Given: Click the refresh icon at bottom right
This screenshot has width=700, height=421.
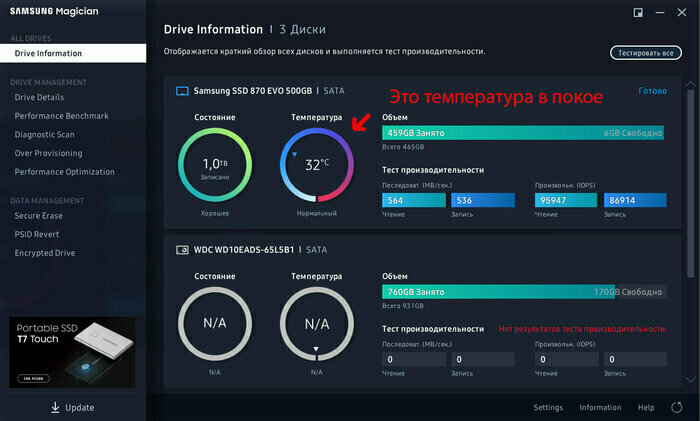Looking at the screenshot, I should click(x=677, y=407).
